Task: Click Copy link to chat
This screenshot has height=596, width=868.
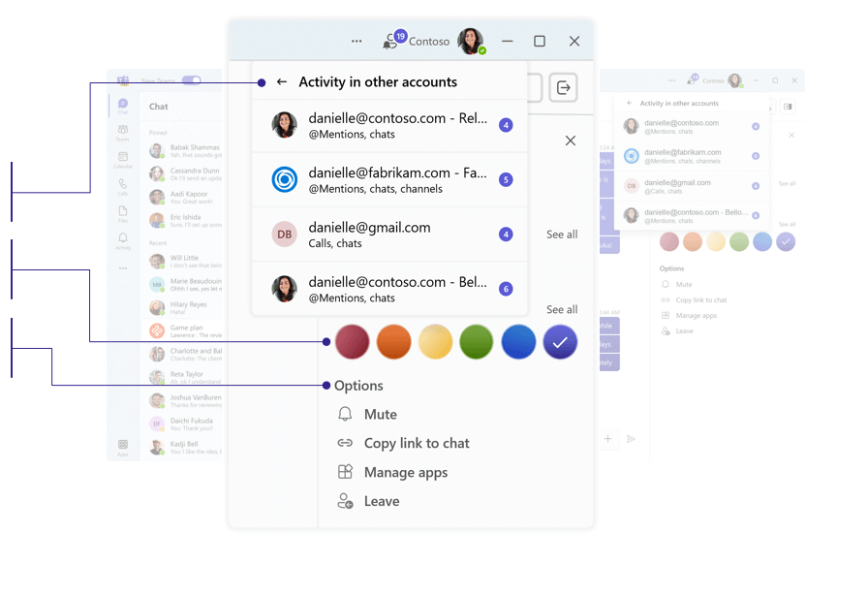Action: [416, 444]
